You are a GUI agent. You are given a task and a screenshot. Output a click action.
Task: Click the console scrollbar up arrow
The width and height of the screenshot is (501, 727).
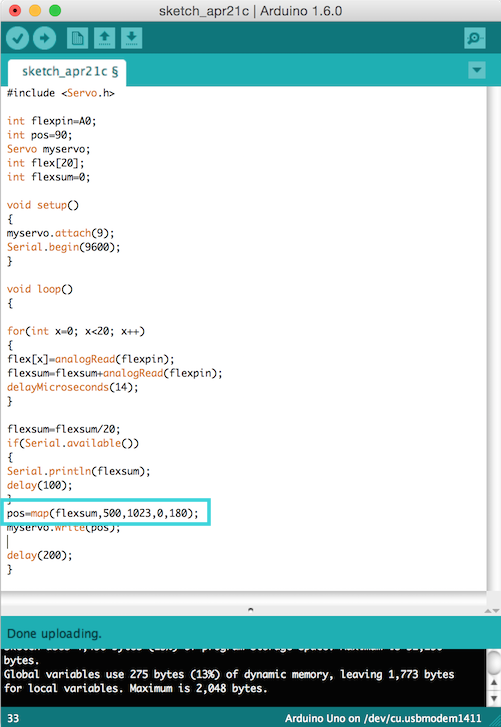point(494,682)
